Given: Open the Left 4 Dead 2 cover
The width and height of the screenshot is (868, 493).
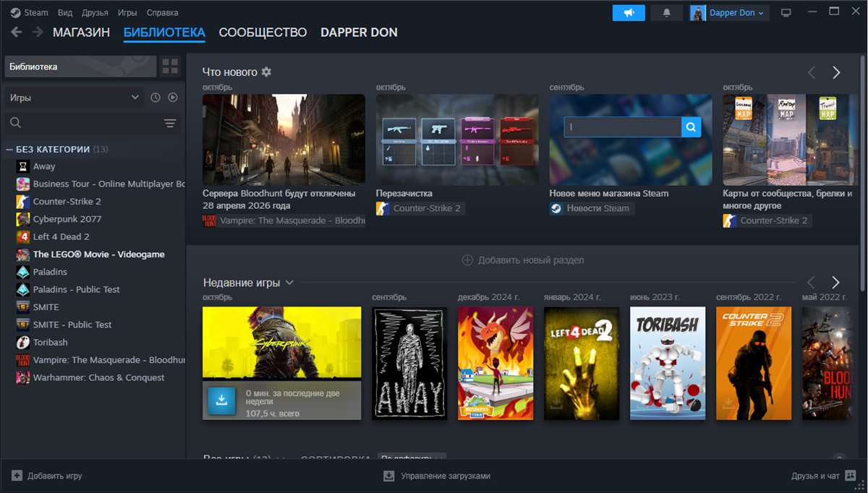Looking at the screenshot, I should click(582, 363).
